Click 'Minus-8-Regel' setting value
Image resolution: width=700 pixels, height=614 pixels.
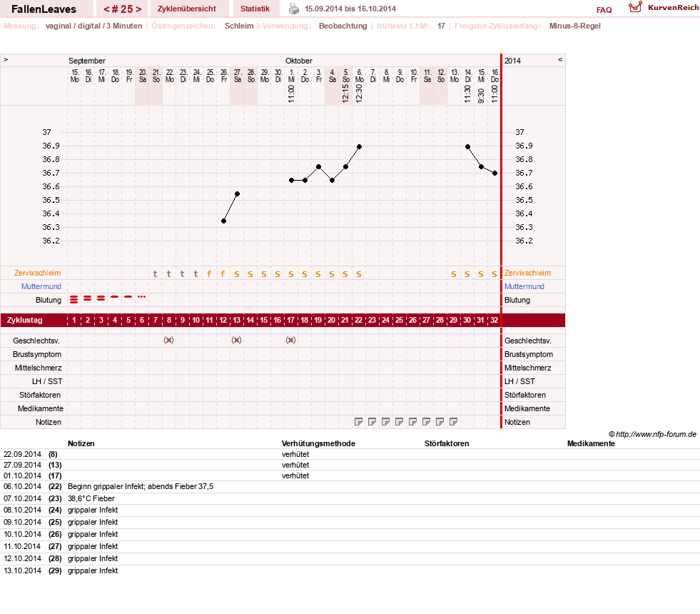574,26
